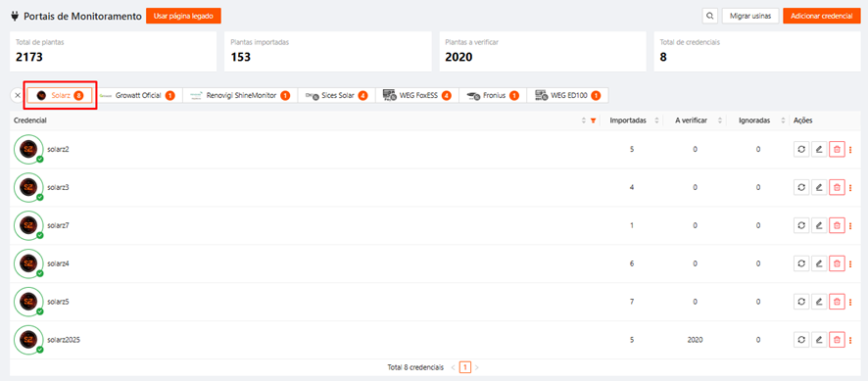Screen dimensions: 868x381
Task: Open more options for solarz7
Action: tap(850, 226)
